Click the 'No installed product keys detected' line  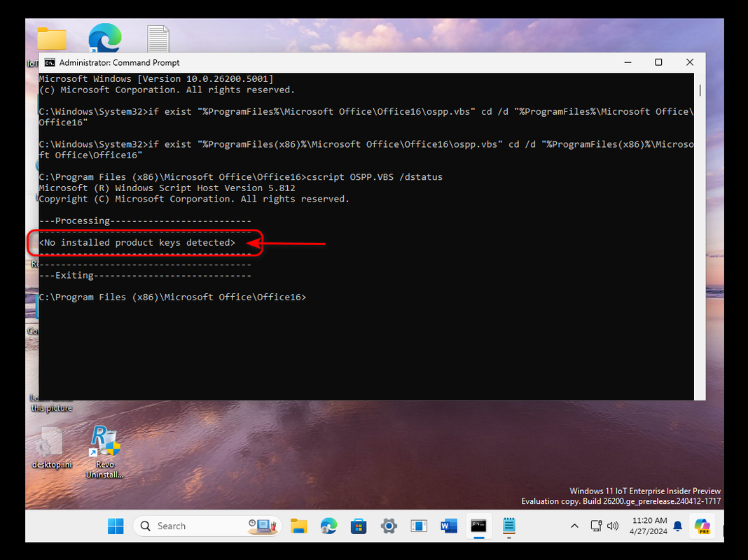(137, 243)
